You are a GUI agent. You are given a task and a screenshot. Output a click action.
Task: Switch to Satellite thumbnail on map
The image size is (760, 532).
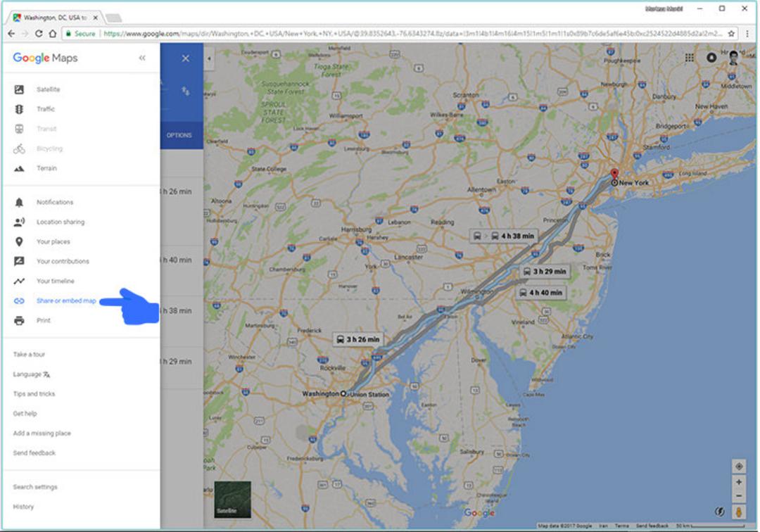pos(233,500)
